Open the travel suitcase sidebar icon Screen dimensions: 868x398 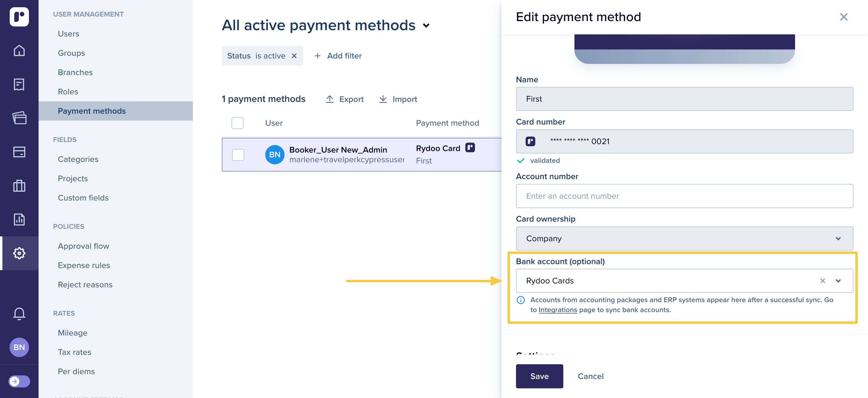pyautogui.click(x=19, y=186)
